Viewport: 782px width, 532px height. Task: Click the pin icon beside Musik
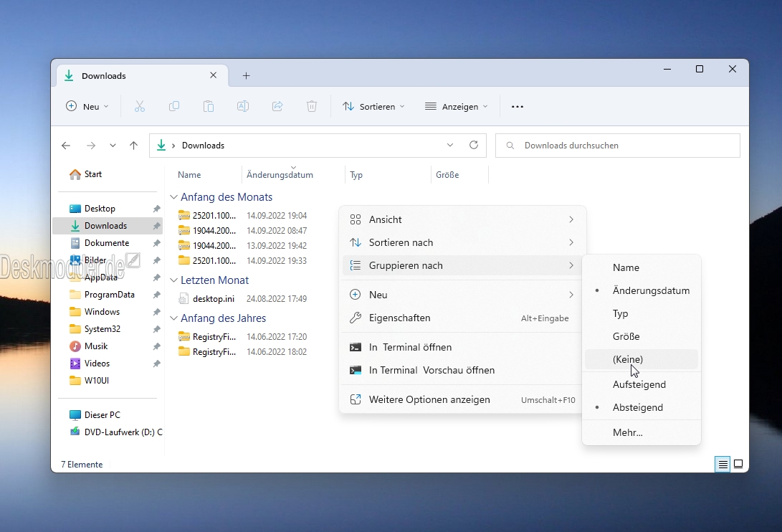coord(156,346)
